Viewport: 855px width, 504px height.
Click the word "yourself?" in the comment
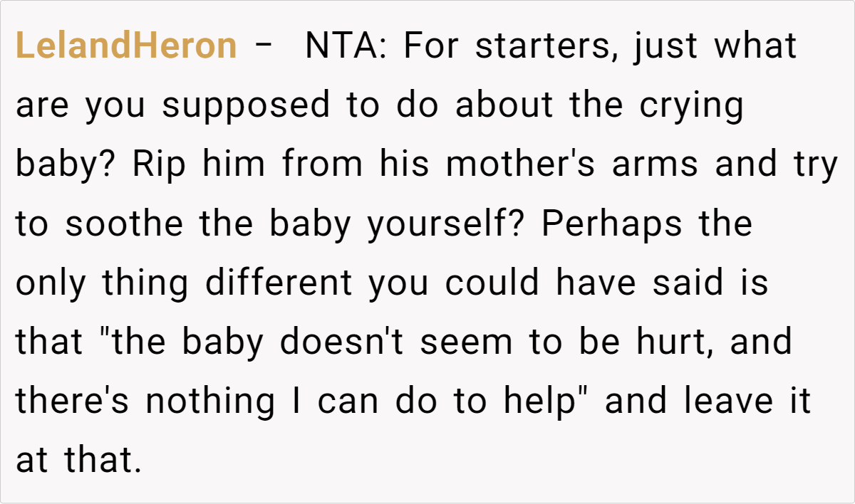[x=447, y=224]
